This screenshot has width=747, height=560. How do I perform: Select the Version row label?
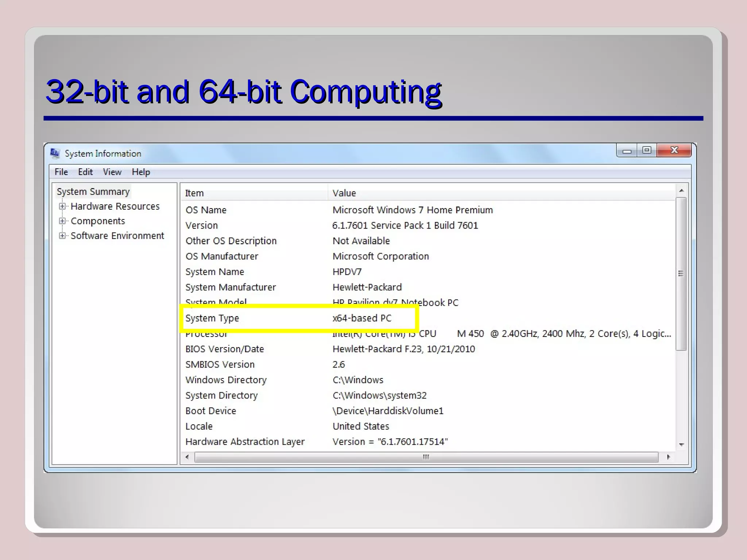[201, 226]
